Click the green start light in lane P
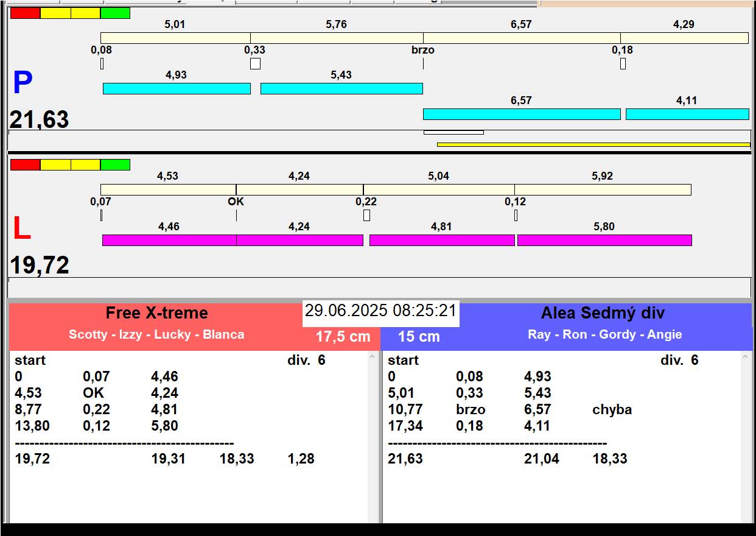The height and width of the screenshot is (536, 756). (115, 13)
